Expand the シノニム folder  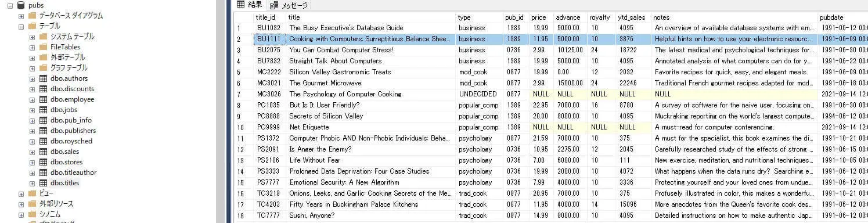click(21, 214)
